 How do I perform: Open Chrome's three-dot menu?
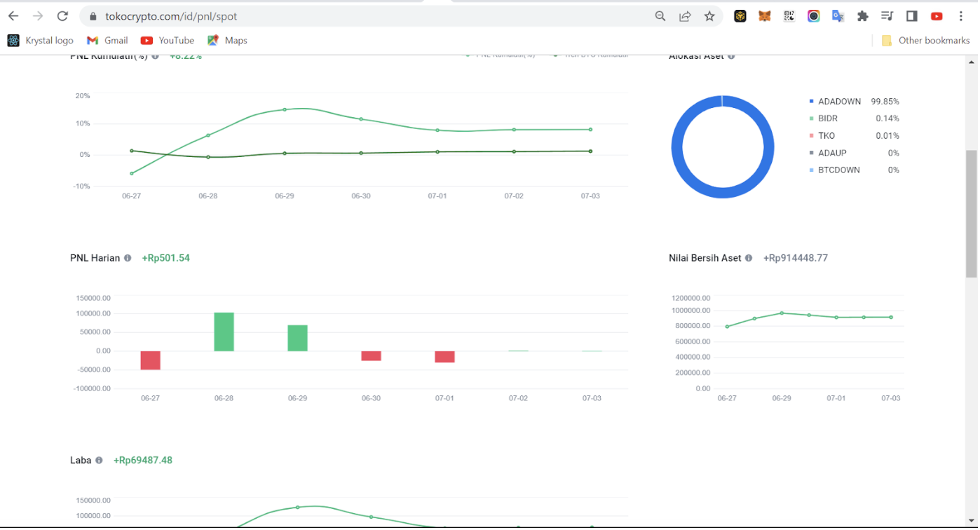961,16
